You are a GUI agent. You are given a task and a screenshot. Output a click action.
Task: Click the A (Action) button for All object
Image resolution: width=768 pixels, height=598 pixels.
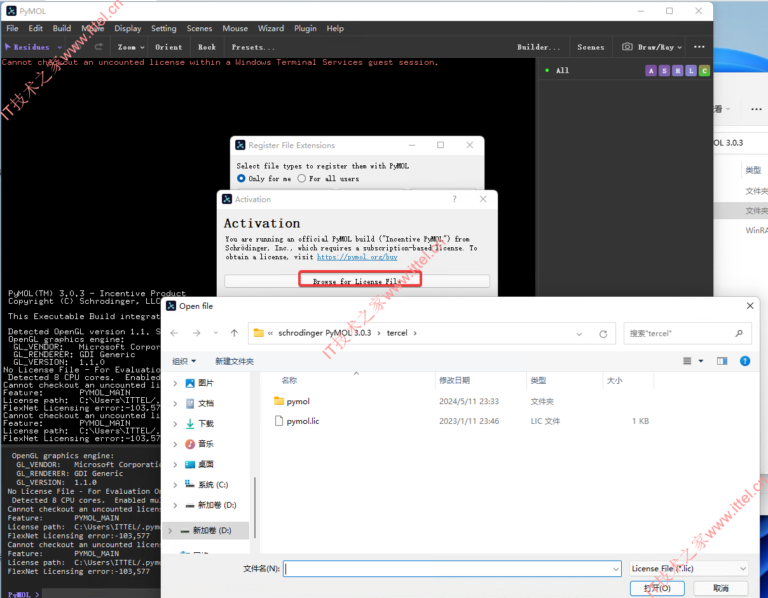click(x=651, y=71)
